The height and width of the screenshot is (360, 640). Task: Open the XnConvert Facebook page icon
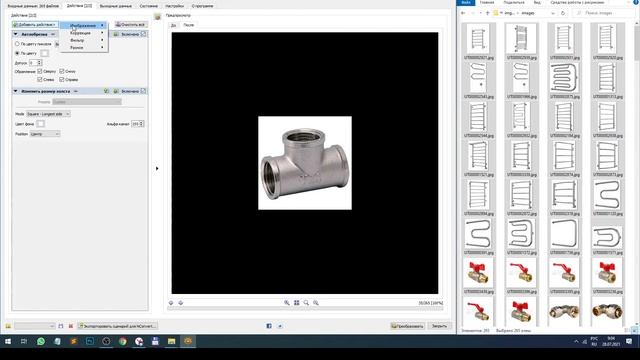point(269,326)
